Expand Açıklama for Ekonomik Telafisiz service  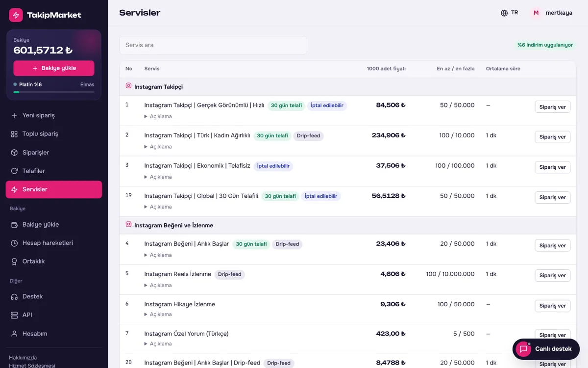click(x=158, y=177)
